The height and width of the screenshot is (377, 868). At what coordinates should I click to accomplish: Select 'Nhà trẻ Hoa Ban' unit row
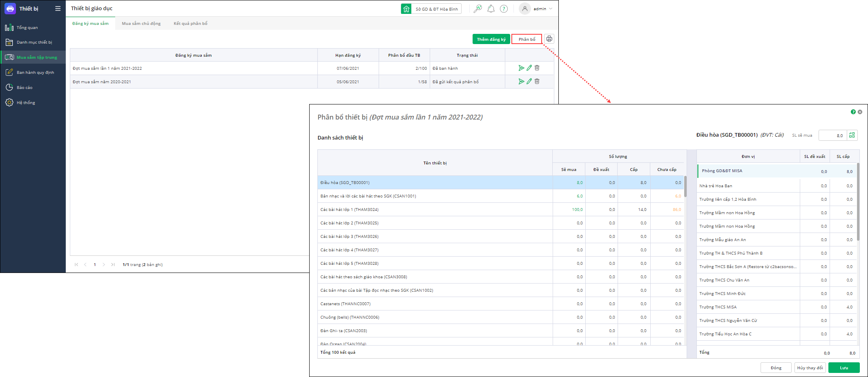click(777, 186)
